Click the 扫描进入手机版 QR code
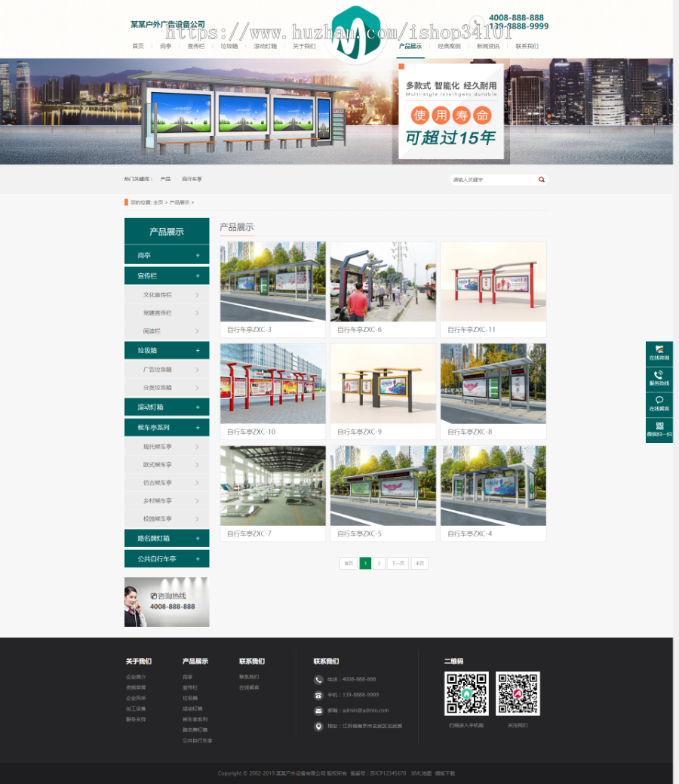Screen dimensions: 679x784 (x=466, y=693)
